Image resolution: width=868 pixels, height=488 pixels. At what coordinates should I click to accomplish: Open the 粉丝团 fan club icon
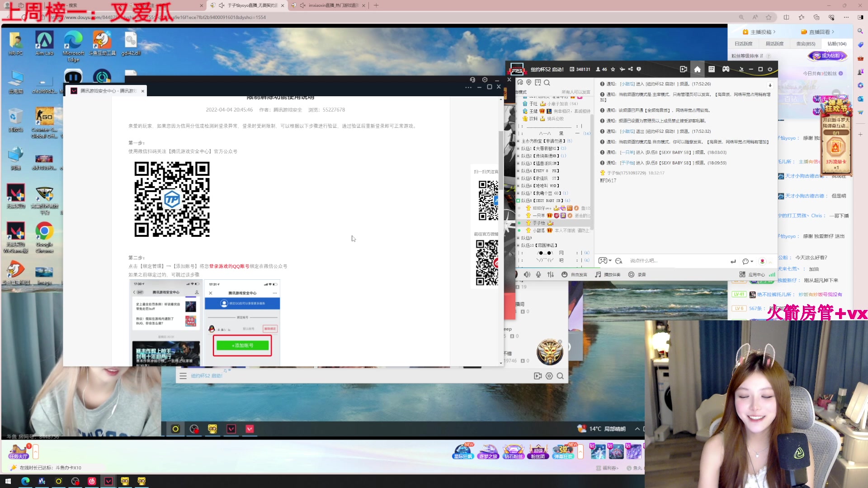point(538,451)
